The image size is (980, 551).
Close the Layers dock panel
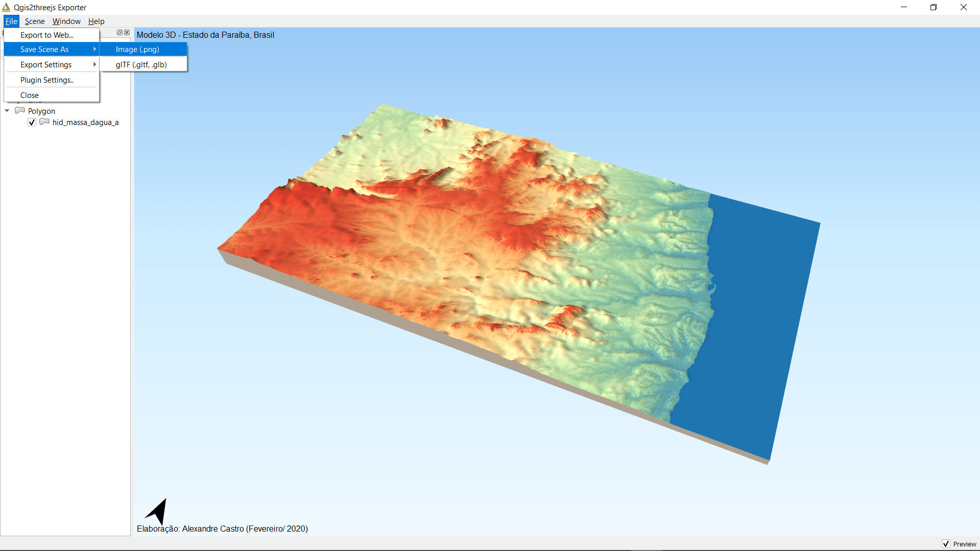(x=127, y=32)
